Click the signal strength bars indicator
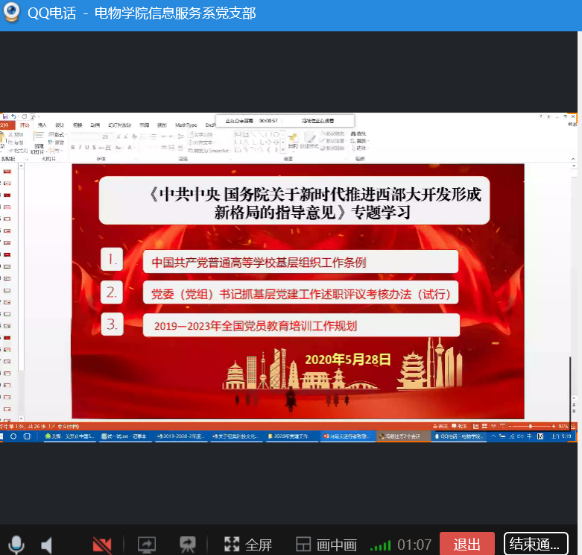The height and width of the screenshot is (555, 582). (380, 546)
